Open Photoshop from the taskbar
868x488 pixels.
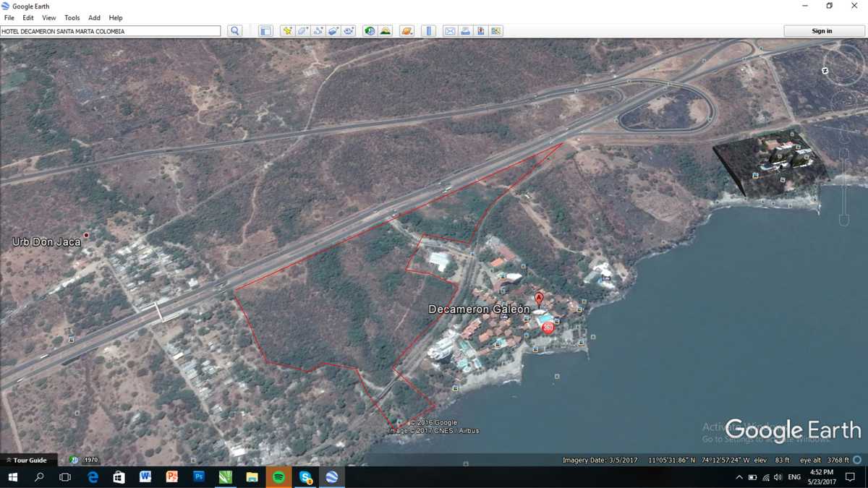[199, 477]
